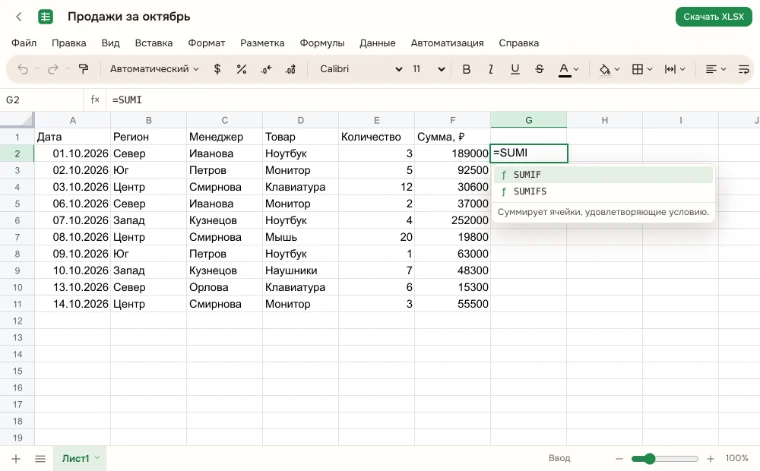This screenshot has width=760, height=471.
Task: Open the Автоматизация menu
Action: 447,43
